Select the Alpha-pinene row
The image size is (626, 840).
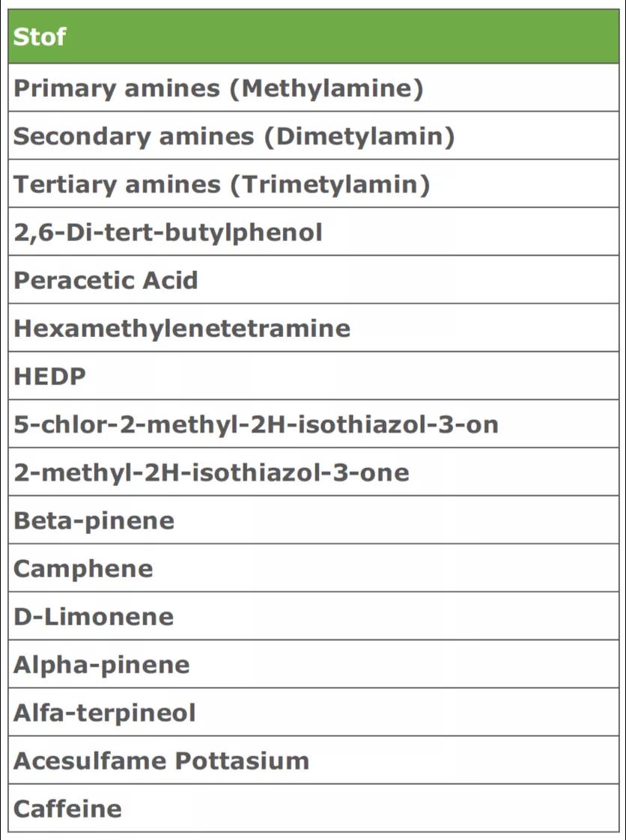pyautogui.click(x=102, y=664)
